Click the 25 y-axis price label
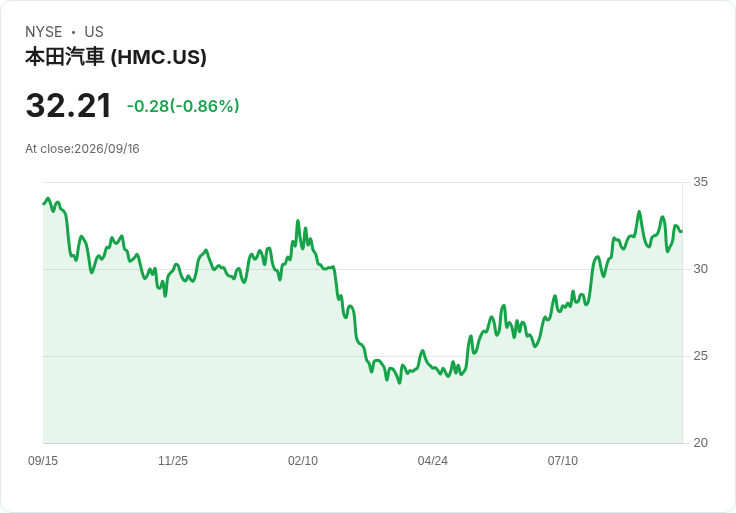Image resolution: width=736 pixels, height=513 pixels. point(700,356)
